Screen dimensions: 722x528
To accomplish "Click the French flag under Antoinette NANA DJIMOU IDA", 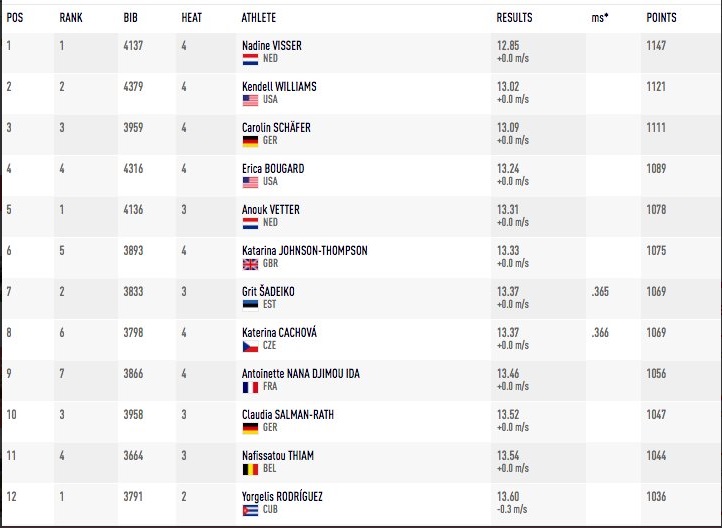I will (250, 387).
